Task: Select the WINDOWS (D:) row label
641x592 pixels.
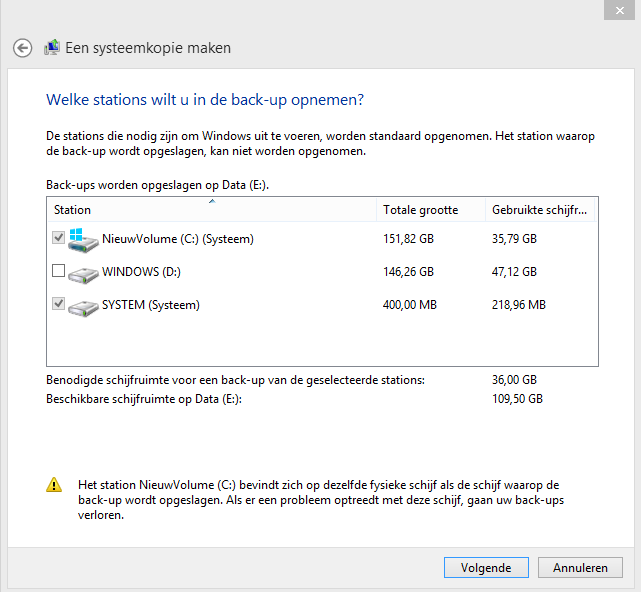Action: click(141, 272)
